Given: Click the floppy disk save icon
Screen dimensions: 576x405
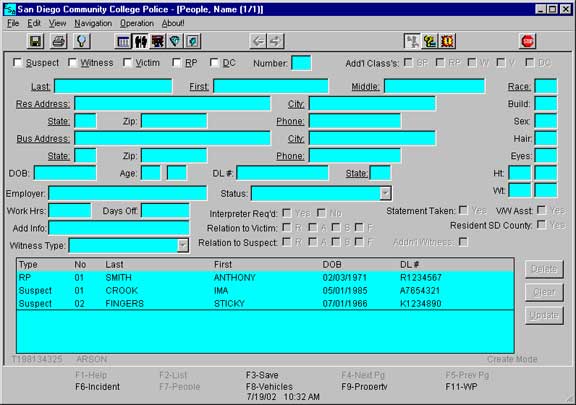Looking at the screenshot, I should click(x=36, y=41).
